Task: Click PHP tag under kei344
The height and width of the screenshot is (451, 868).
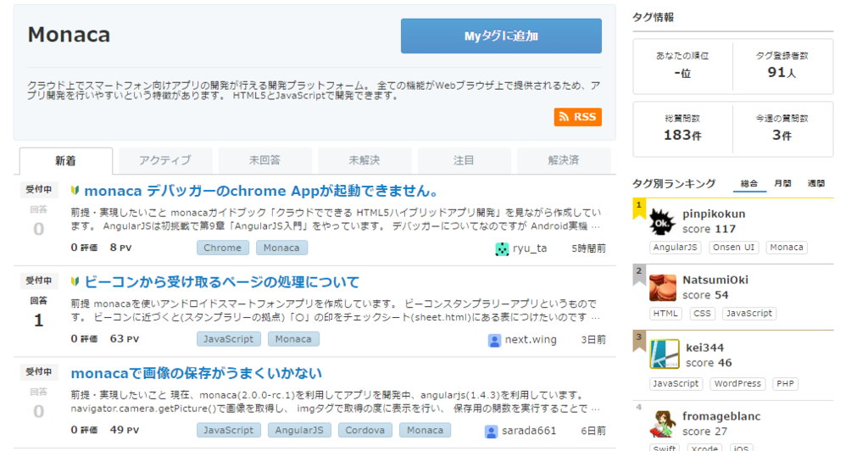Action: 786,383
